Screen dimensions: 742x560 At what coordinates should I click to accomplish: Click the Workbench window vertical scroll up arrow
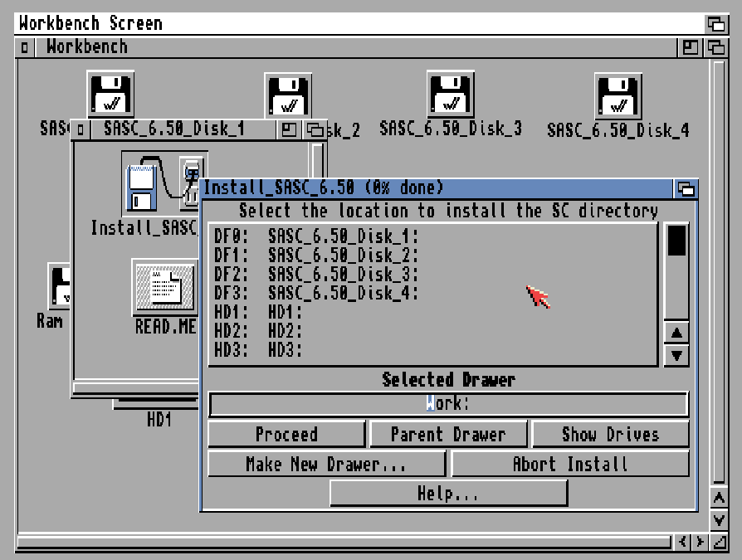tap(719, 498)
